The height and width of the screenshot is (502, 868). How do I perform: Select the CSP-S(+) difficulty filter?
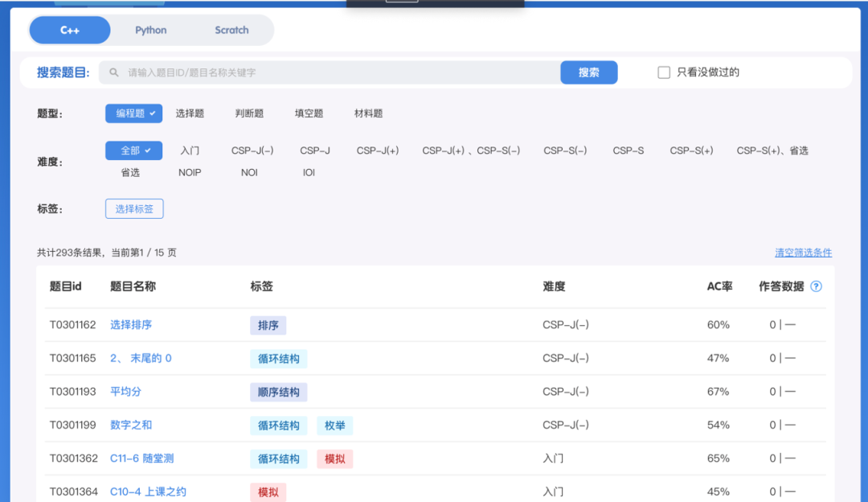point(691,150)
